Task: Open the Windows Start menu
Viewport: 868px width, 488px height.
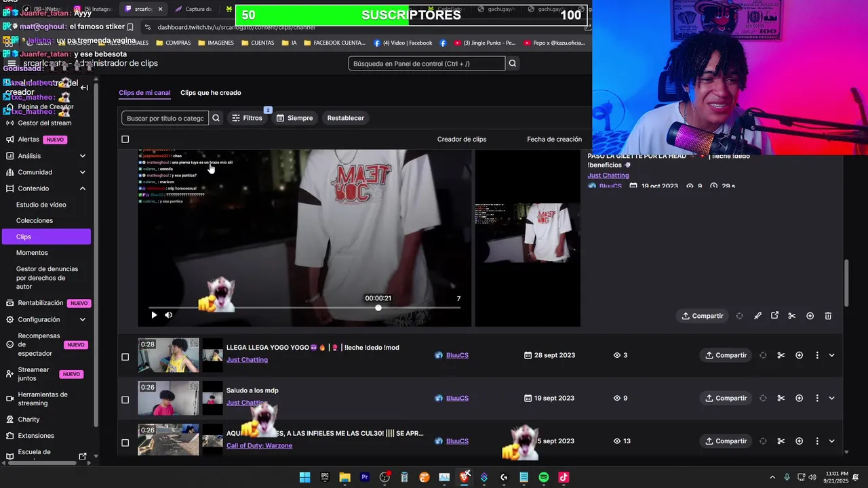Action: click(x=305, y=477)
